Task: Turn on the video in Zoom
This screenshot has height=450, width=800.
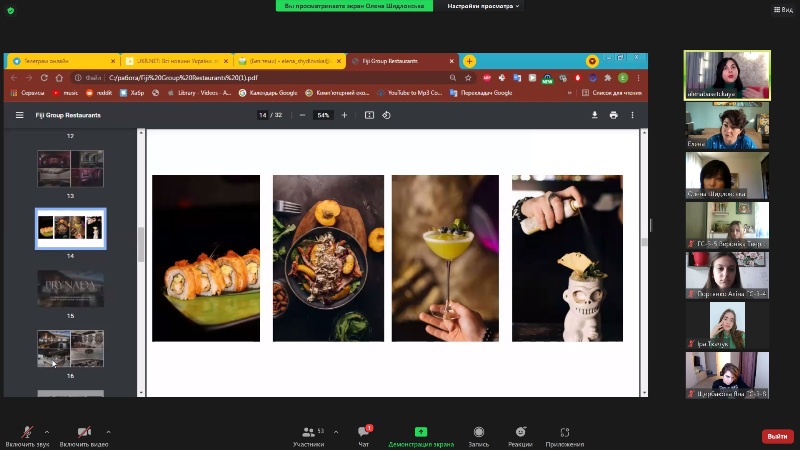Action: (84, 437)
